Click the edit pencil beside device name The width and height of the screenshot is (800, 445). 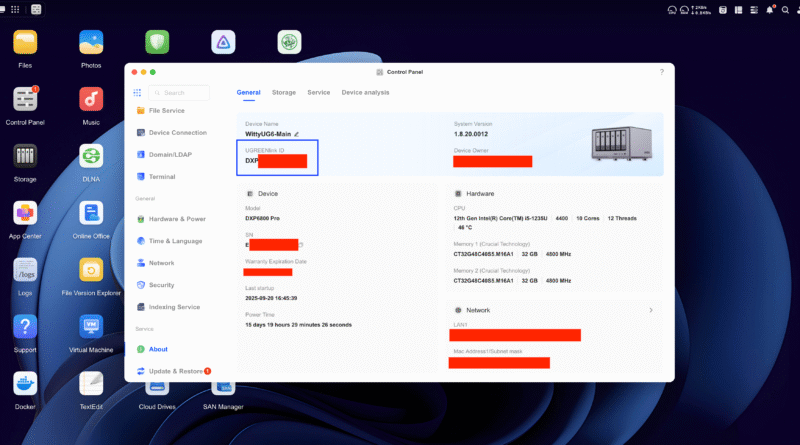pyautogui.click(x=297, y=133)
